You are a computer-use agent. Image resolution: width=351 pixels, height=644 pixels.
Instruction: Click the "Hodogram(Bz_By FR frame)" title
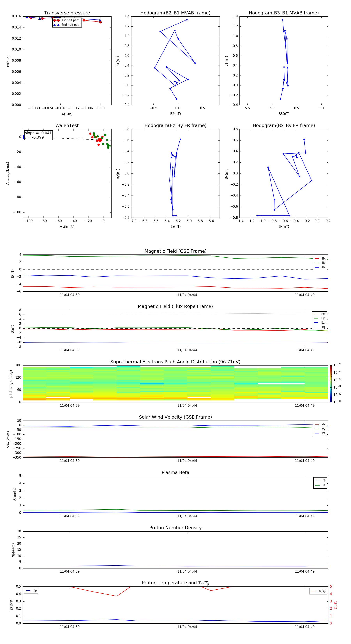tap(175, 125)
